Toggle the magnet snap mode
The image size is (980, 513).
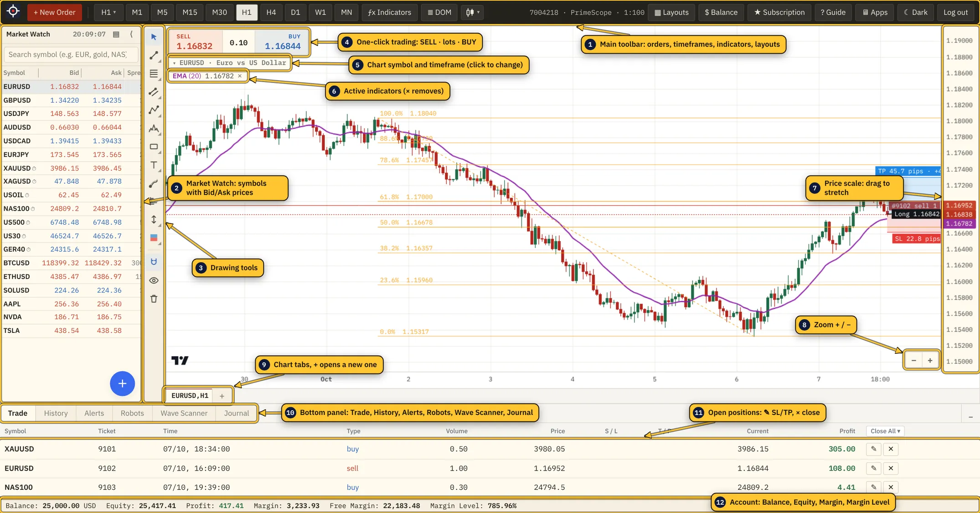point(154,262)
